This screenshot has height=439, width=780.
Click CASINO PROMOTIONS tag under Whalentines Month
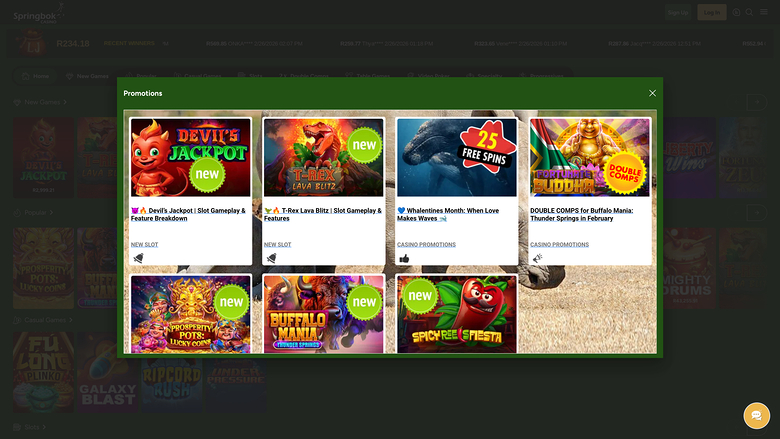(426, 245)
